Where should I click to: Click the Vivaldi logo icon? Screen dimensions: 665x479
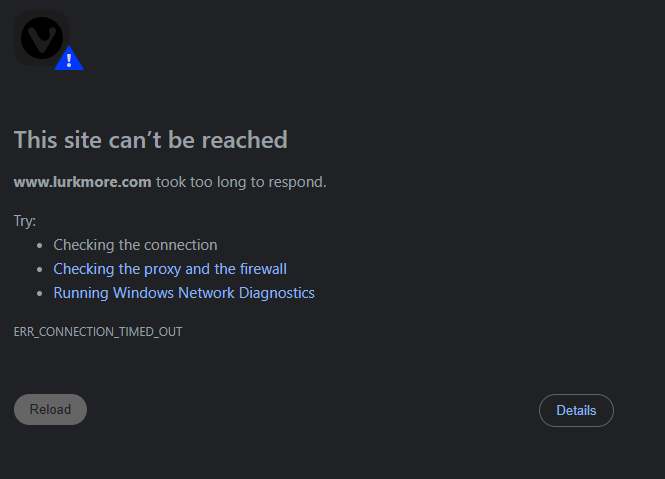[40, 38]
